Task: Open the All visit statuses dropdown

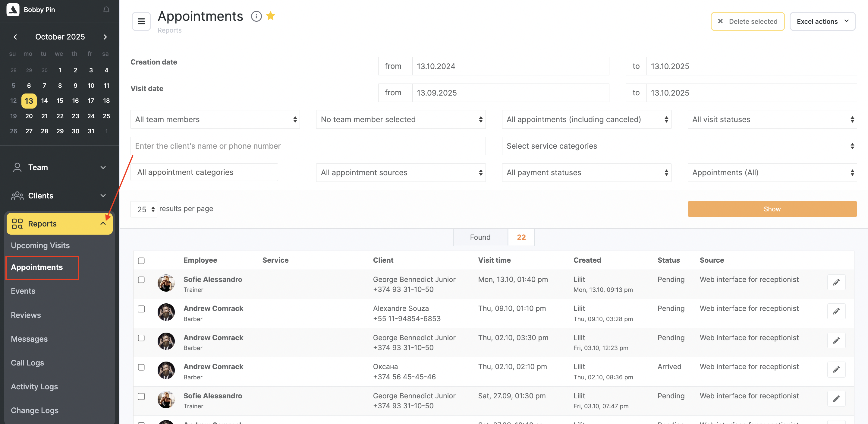Action: click(772, 119)
